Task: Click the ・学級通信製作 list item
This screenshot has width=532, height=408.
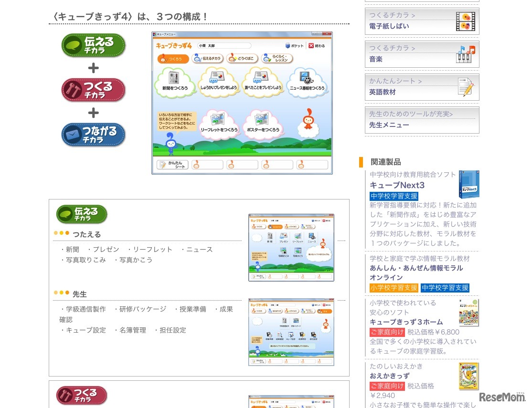Action: (x=83, y=309)
